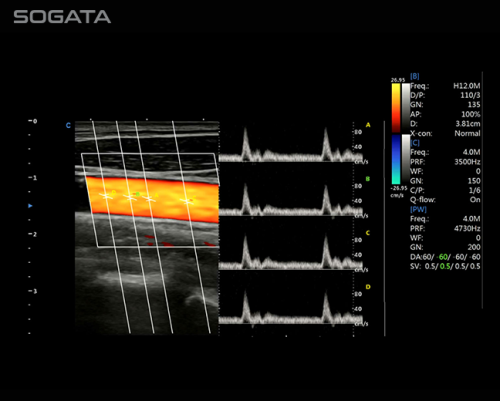
Task: Select the highlighted green 60 DA angle value
Action: click(x=443, y=257)
